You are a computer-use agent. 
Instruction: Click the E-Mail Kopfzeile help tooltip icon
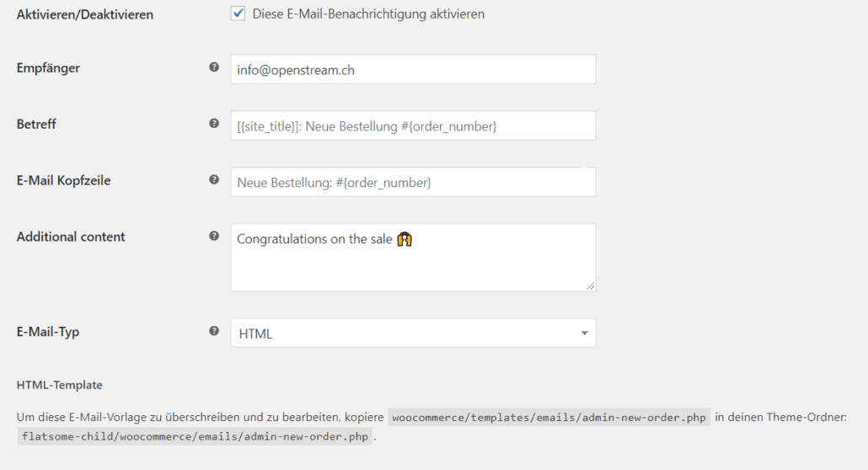(214, 179)
